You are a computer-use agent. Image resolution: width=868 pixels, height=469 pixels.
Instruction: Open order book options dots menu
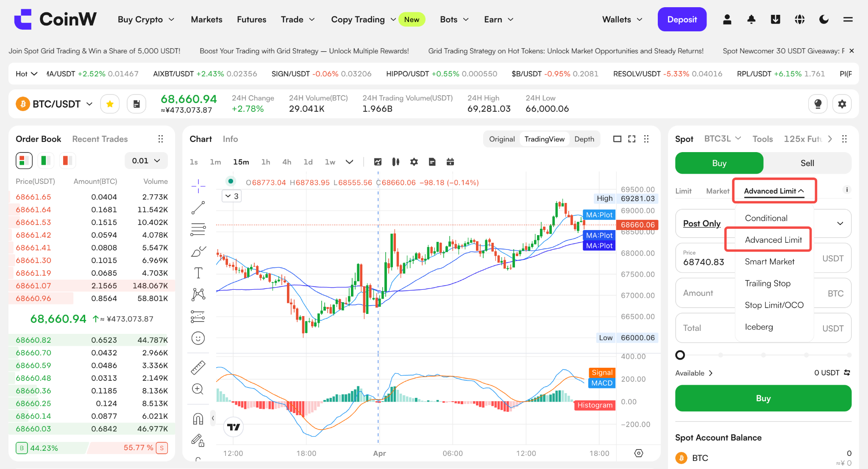161,139
